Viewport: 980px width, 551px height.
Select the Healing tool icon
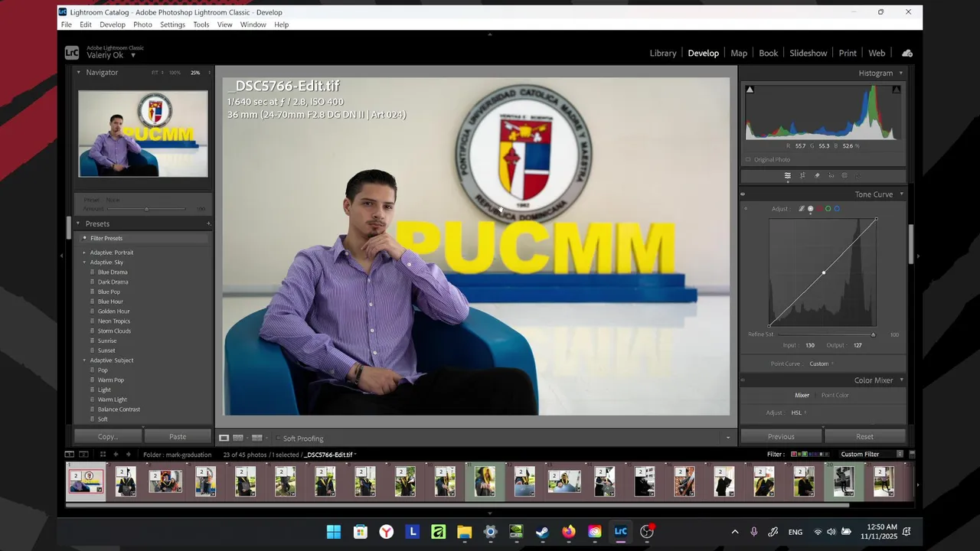point(817,175)
